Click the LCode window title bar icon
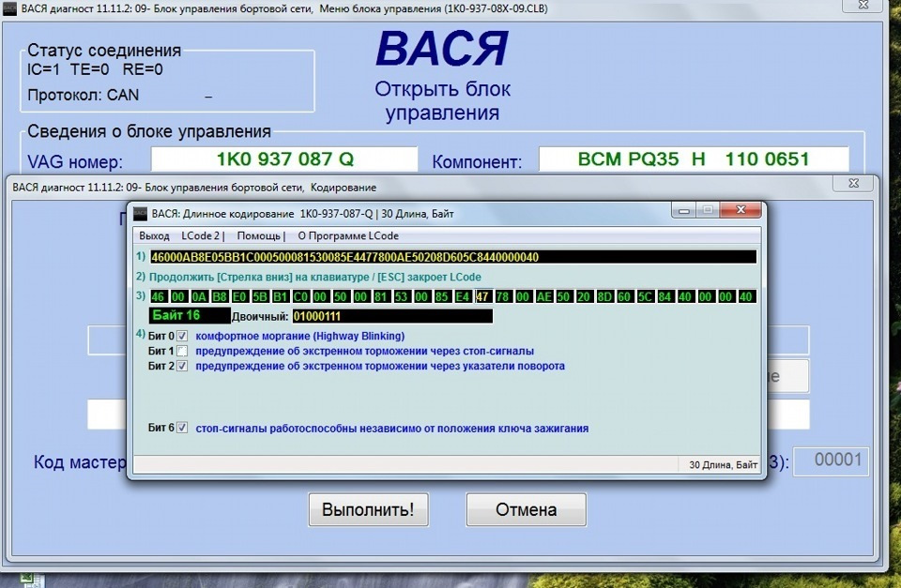901x588 pixels. [x=140, y=214]
